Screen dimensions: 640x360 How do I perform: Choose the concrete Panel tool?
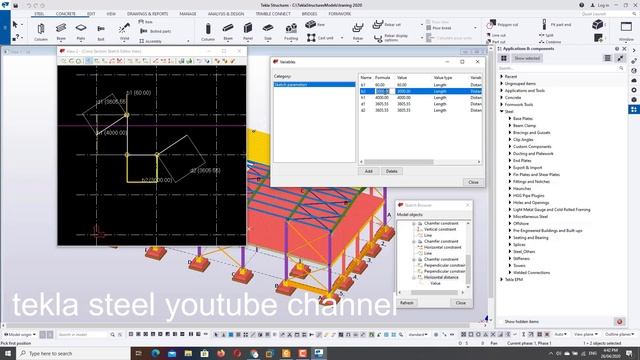click(248, 32)
